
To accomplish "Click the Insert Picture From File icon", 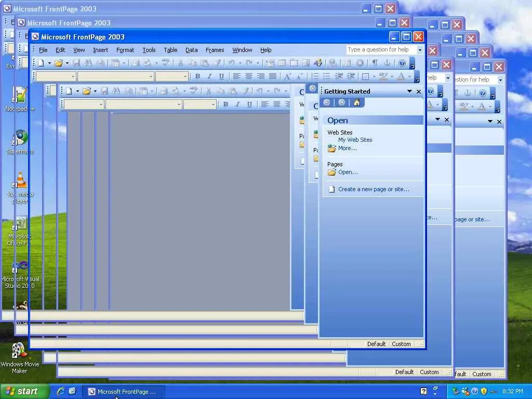I will (306, 63).
